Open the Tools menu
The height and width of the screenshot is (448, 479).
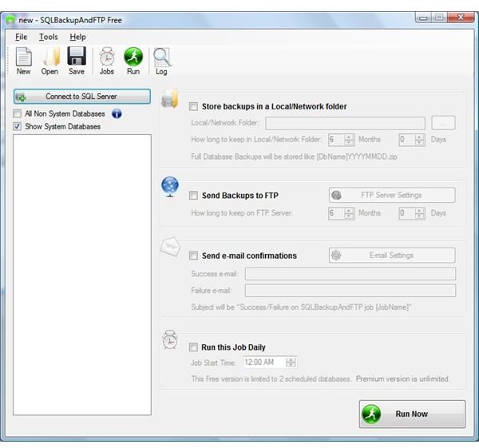coord(48,37)
